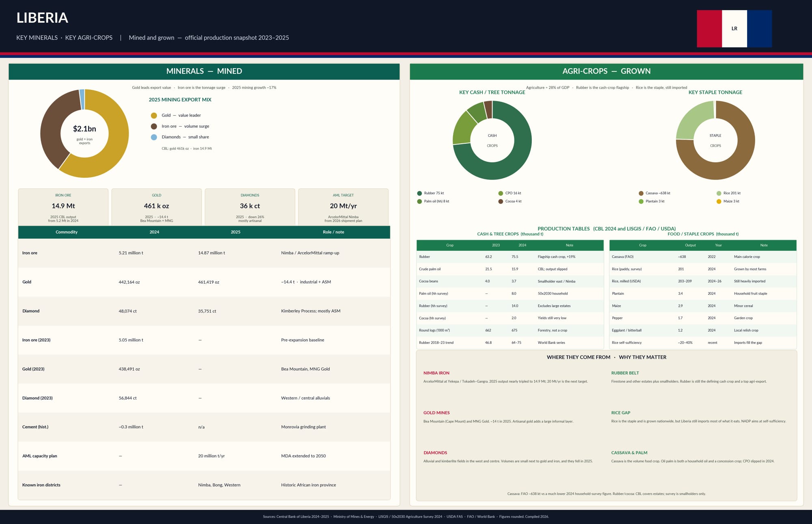This screenshot has width=812, height=524.
Task: Click the $2.1bn donut chart center
Action: click(x=84, y=134)
